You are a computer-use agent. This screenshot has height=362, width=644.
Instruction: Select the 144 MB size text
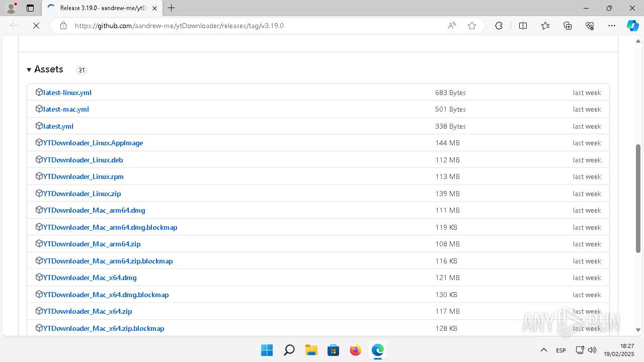point(447,143)
